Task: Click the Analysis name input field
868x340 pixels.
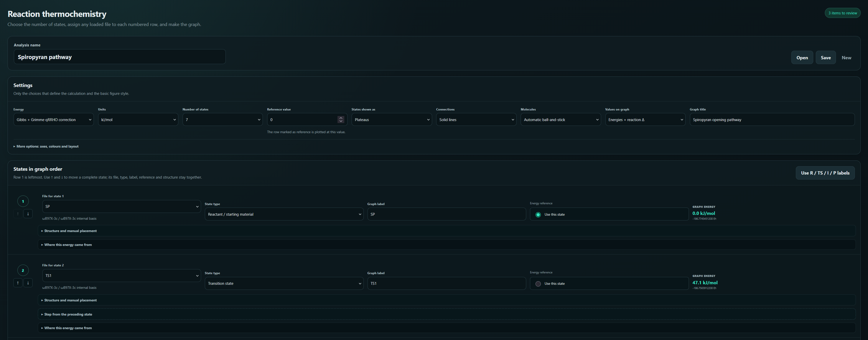Action: tap(120, 56)
